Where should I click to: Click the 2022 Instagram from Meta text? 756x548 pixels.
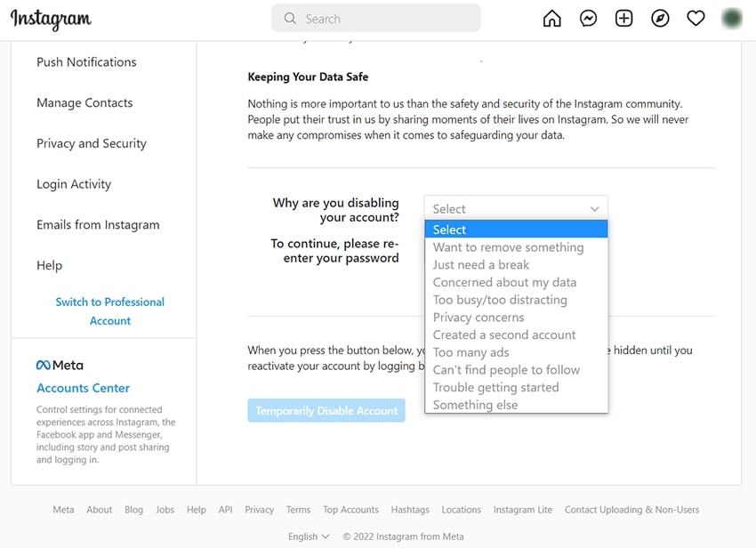pos(403,536)
